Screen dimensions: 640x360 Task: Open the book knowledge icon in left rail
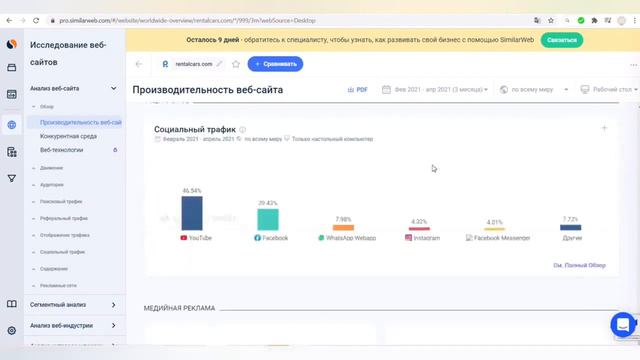pyautogui.click(x=11, y=304)
